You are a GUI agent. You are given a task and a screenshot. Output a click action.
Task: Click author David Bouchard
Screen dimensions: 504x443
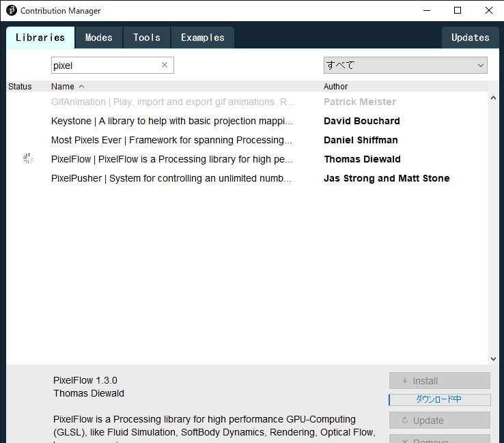coord(361,121)
